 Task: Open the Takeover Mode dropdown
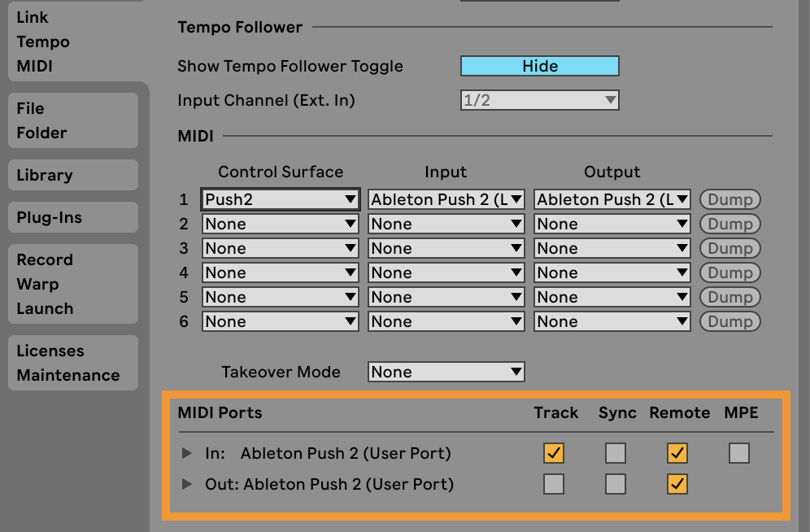(x=446, y=372)
